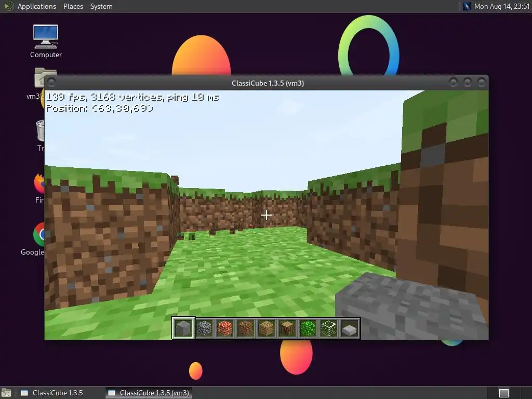Select the green leaves block in hotbar
The height and width of the screenshot is (399, 532).
coord(308,328)
